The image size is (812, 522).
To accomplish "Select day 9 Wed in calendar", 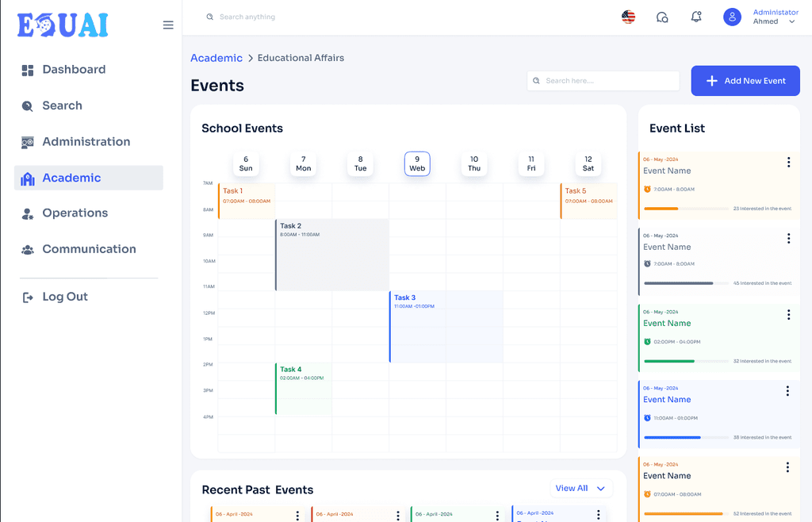I will point(417,163).
